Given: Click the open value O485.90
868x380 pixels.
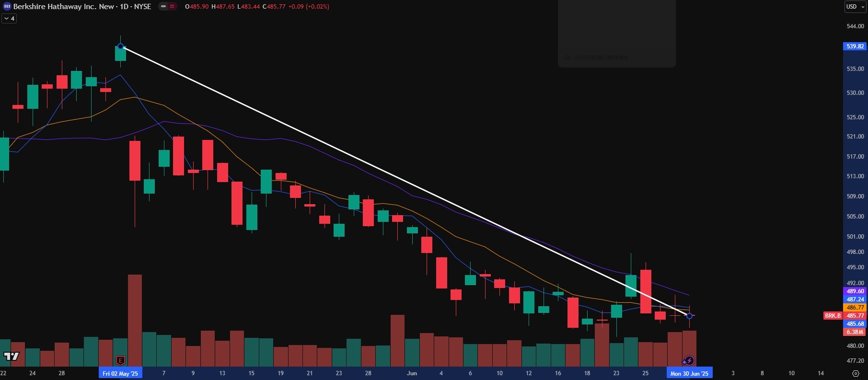Looking at the screenshot, I should tap(197, 7).
